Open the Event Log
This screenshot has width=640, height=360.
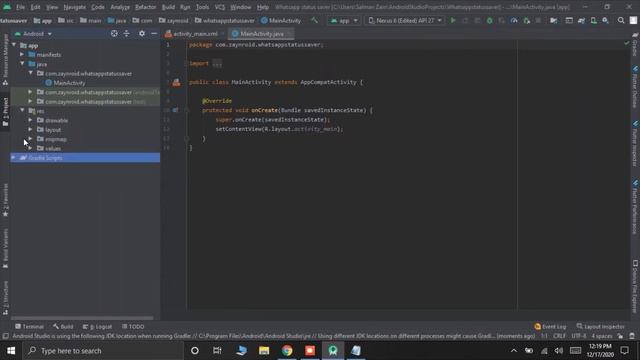(x=550, y=327)
